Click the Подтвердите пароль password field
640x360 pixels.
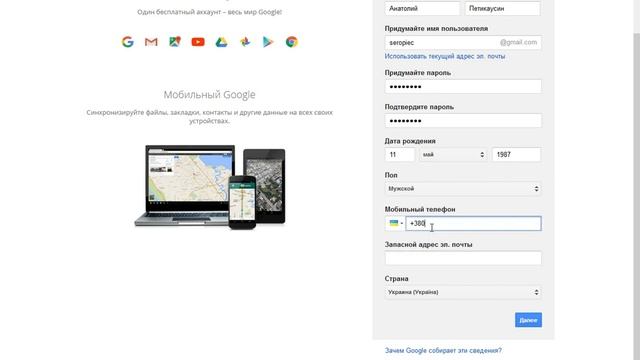[463, 121]
